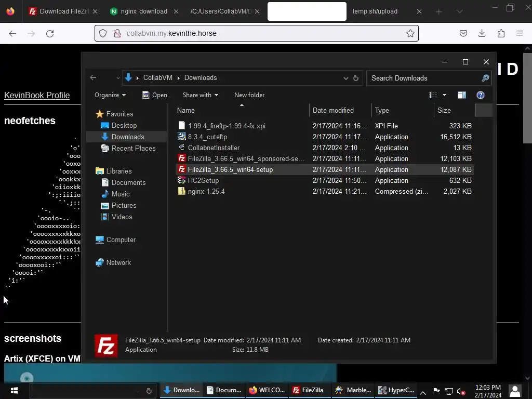
Task: Open the view options dropdown arrow
Action: pyautogui.click(x=444, y=95)
